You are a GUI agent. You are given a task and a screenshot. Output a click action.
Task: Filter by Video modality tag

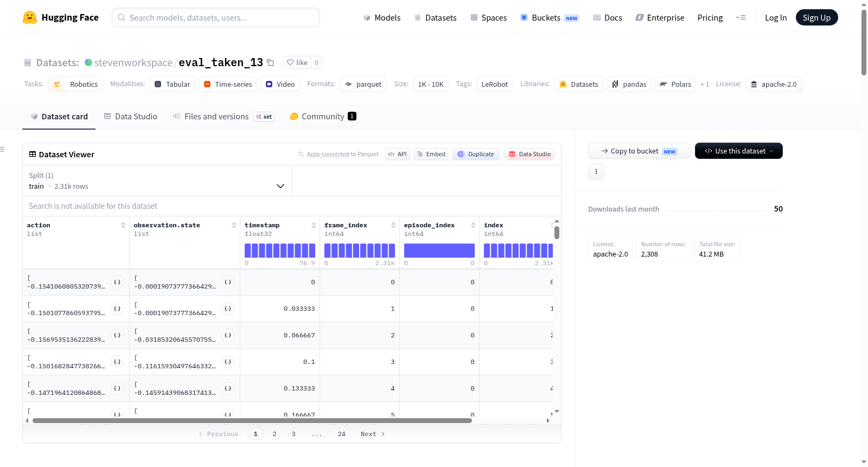coord(280,84)
